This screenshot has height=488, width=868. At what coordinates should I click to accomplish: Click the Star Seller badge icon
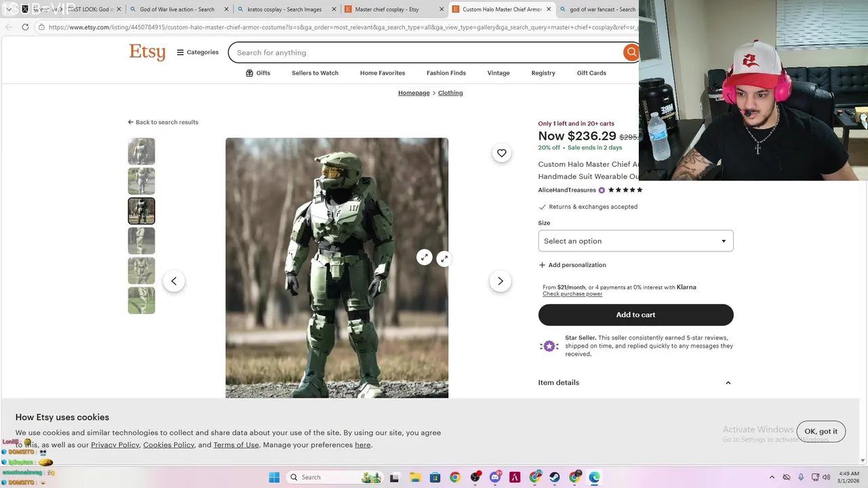point(549,346)
